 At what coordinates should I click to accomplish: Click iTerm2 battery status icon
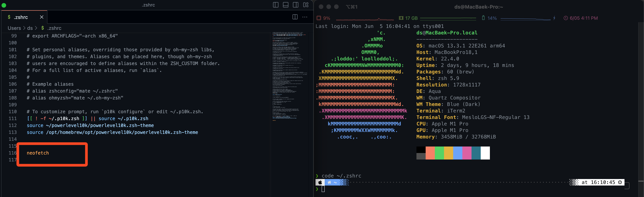pos(483,18)
